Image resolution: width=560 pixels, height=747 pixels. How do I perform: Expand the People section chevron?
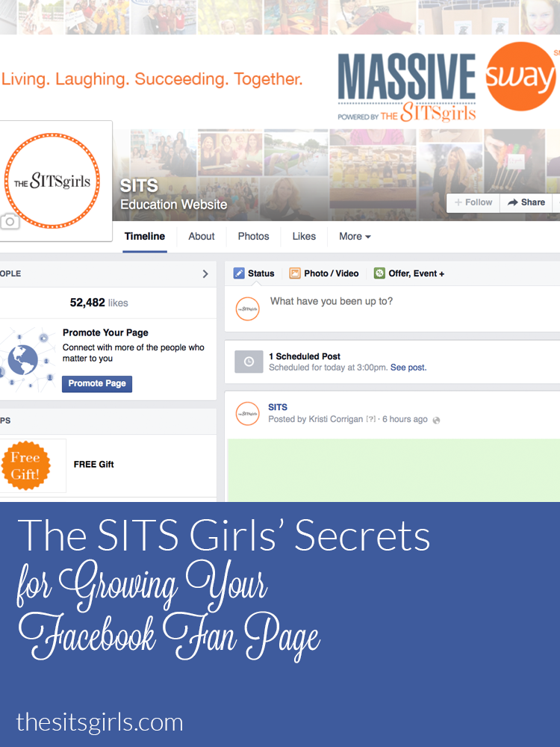pos(205,274)
